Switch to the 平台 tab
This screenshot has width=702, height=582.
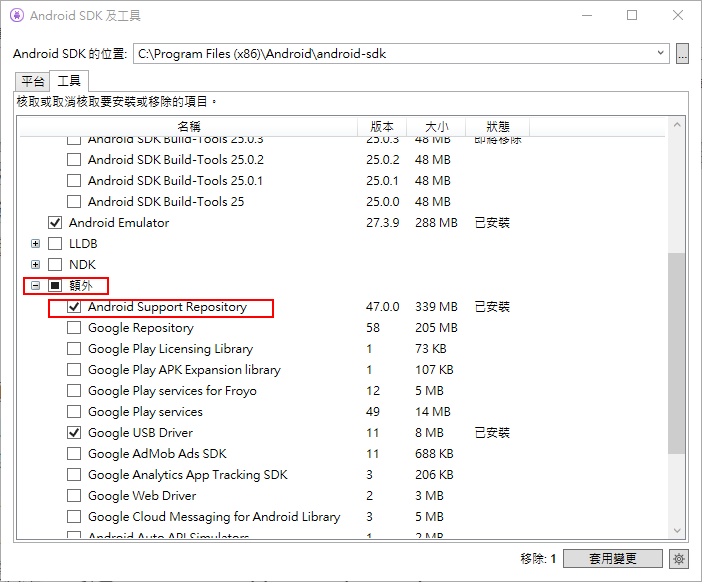33,81
